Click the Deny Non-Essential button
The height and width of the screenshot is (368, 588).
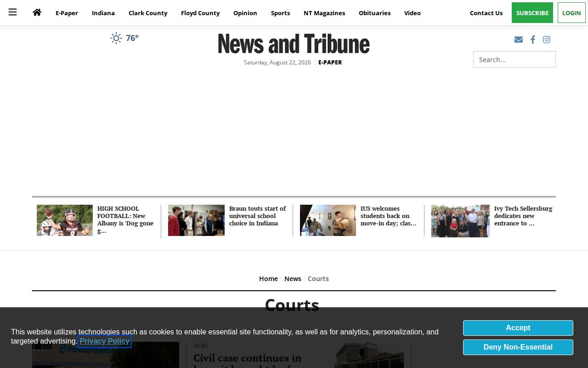coord(518,347)
